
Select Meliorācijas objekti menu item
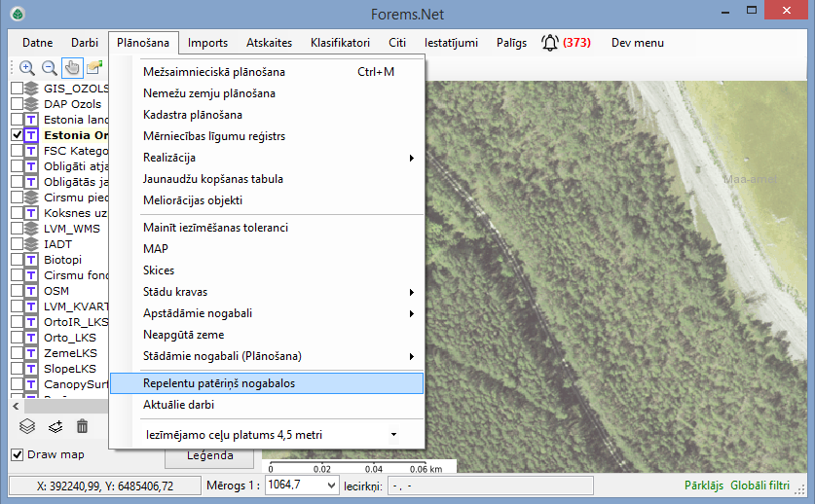267,200
